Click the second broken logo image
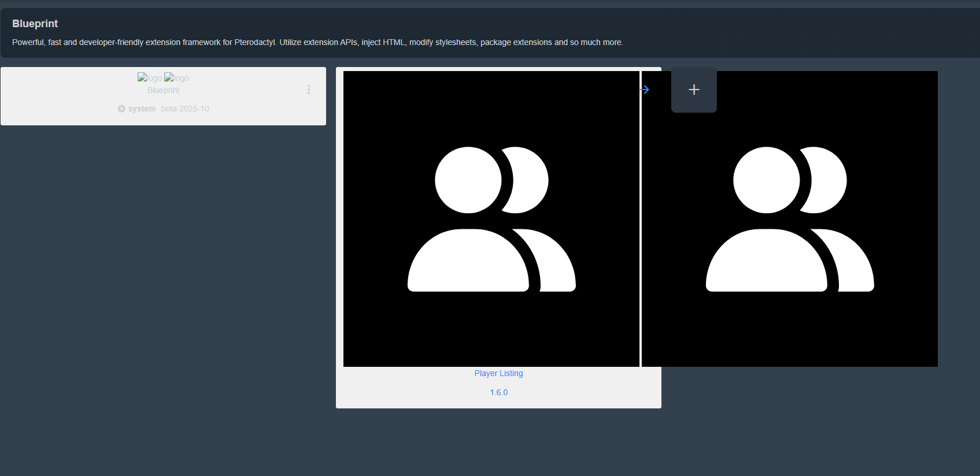Image resolution: width=980 pixels, height=476 pixels. 176,78
